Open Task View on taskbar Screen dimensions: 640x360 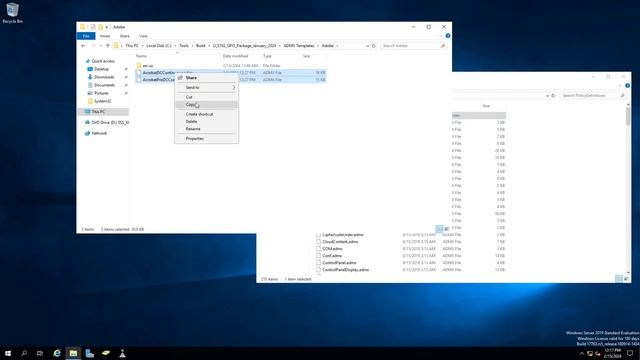40,353
